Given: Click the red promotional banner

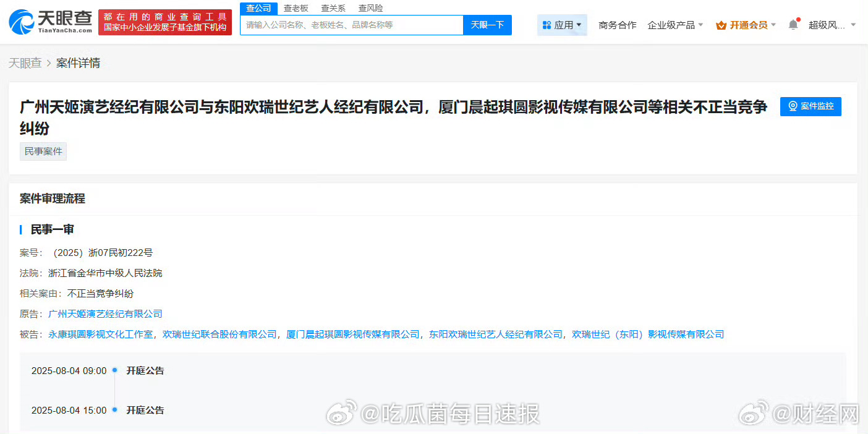Looking at the screenshot, I should coord(165,22).
